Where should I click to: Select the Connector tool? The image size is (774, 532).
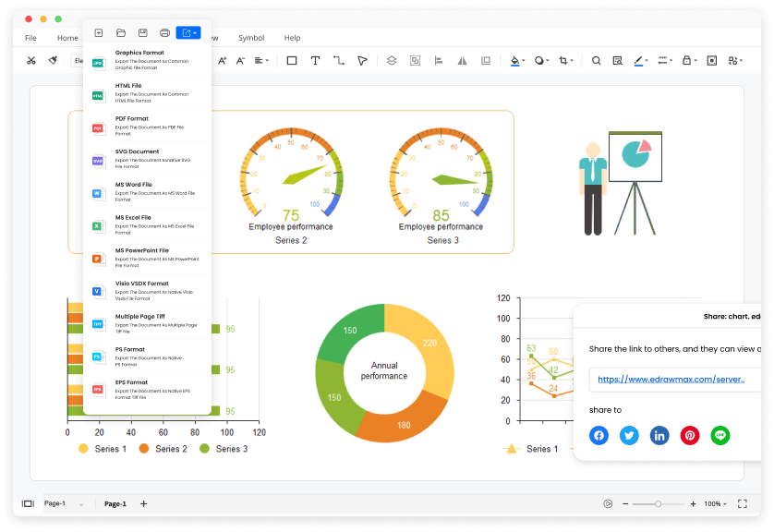pyautogui.click(x=339, y=60)
